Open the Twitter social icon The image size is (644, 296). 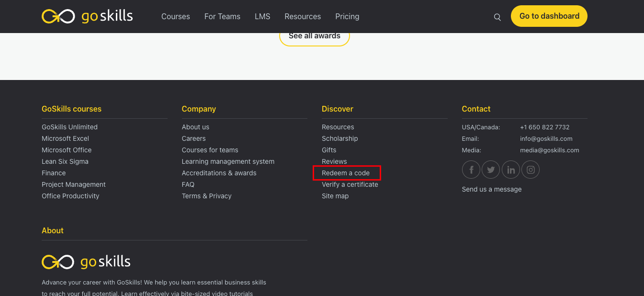[491, 170]
